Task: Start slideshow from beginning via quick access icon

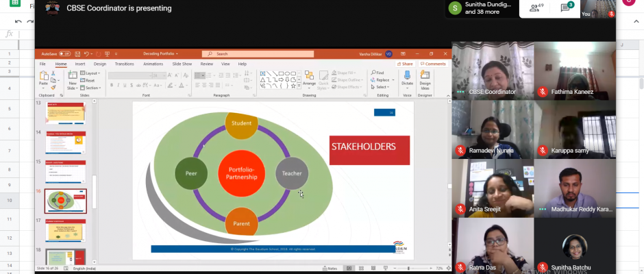Action: [x=107, y=54]
